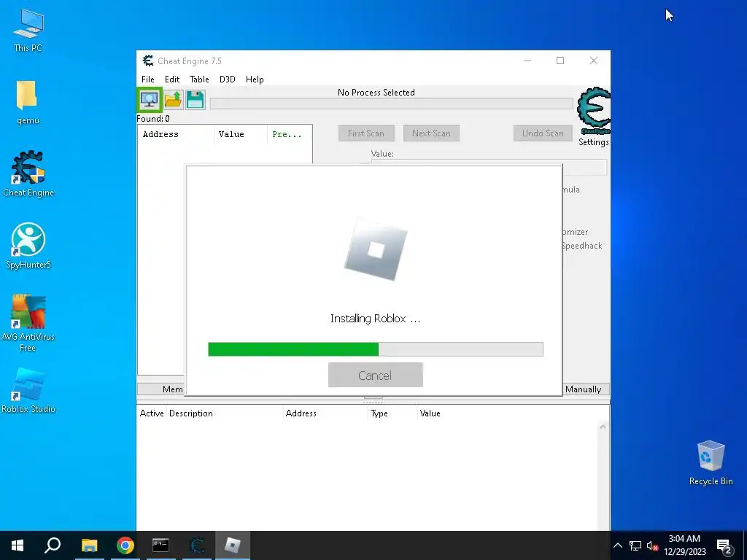Open the process list in Cheat Engine
Image resolution: width=747 pixels, height=560 pixels.
(x=150, y=99)
